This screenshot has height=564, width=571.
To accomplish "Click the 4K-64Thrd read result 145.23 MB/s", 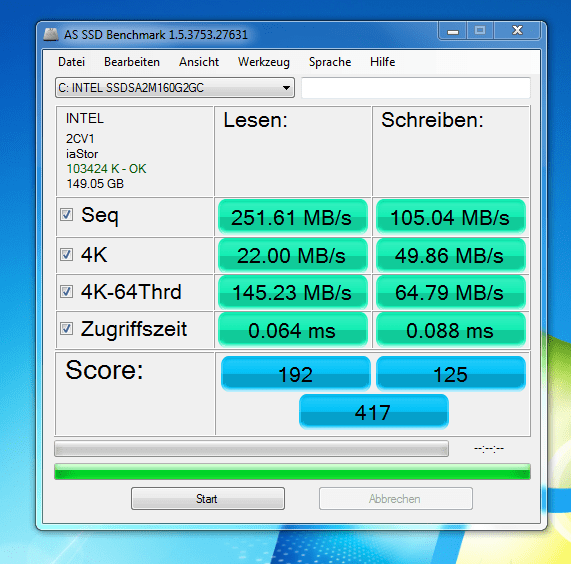I will [292, 292].
